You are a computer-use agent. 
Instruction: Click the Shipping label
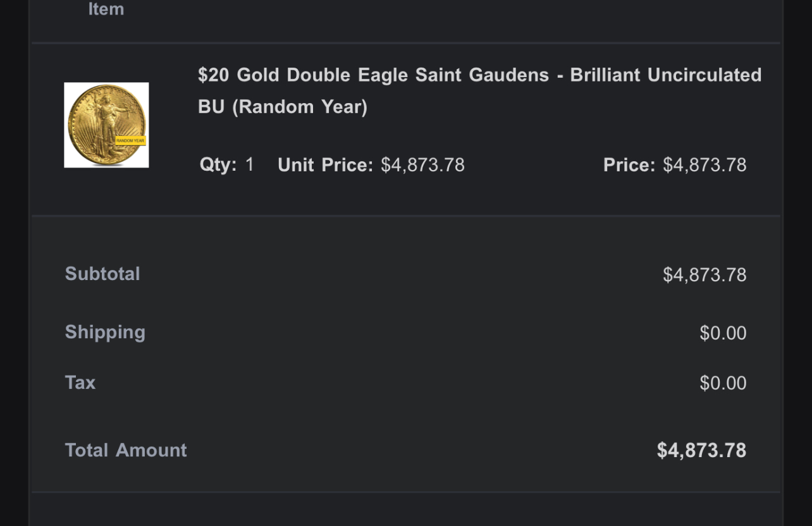point(105,332)
